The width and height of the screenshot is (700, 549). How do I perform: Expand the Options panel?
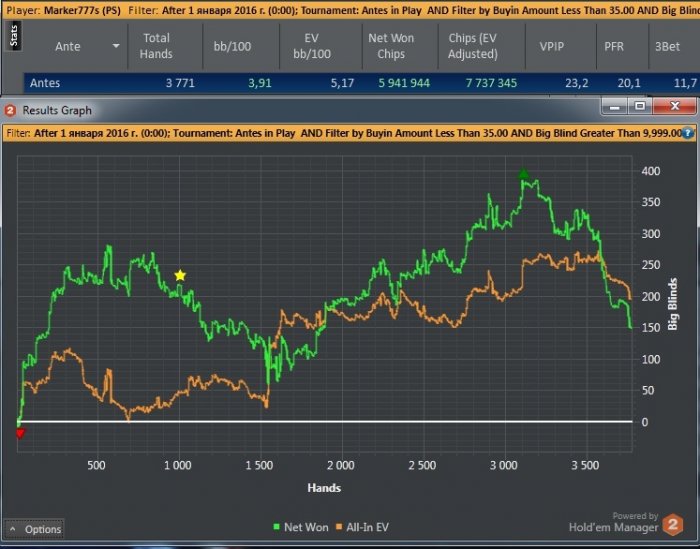(x=34, y=529)
